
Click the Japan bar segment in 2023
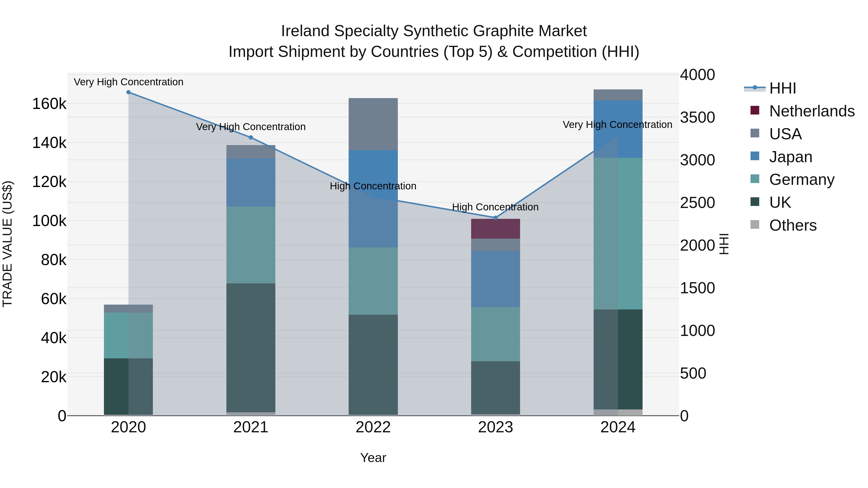coord(496,279)
